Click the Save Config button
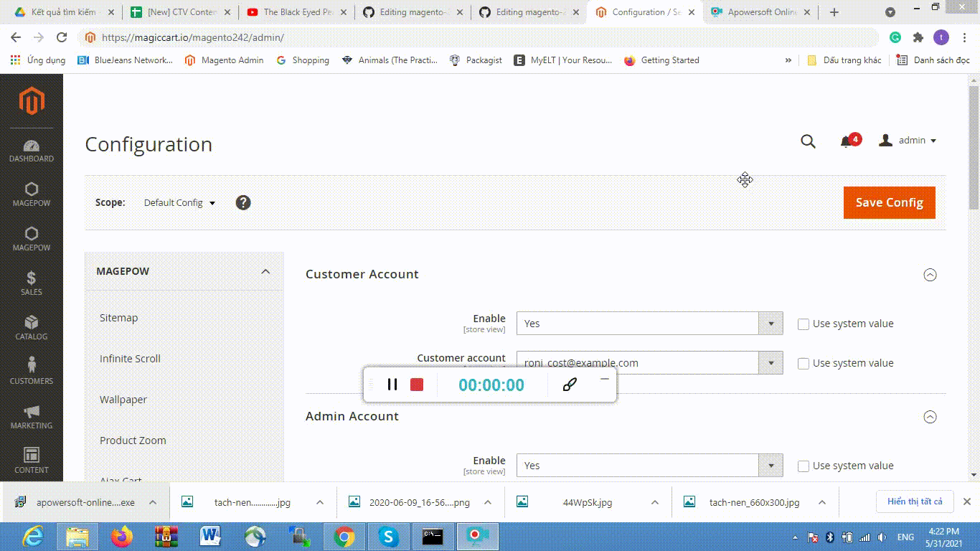The height and width of the screenshot is (551, 980). tap(889, 202)
